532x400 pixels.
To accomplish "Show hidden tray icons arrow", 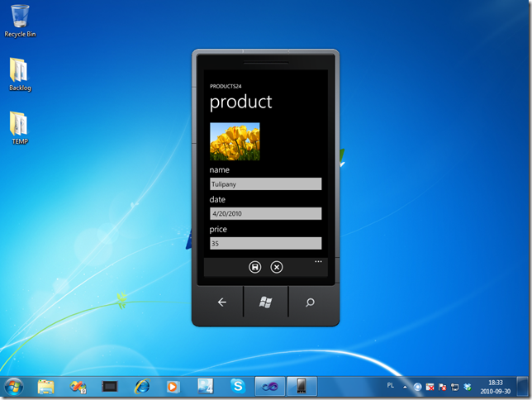I will [405, 387].
